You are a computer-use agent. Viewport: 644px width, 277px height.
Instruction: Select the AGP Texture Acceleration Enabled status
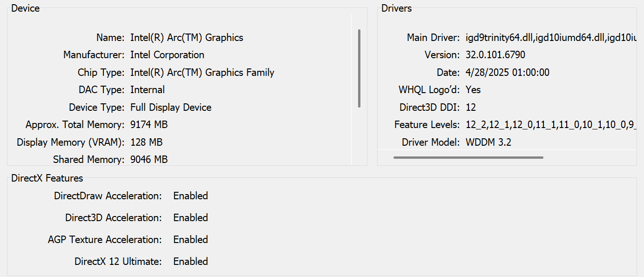click(x=190, y=240)
